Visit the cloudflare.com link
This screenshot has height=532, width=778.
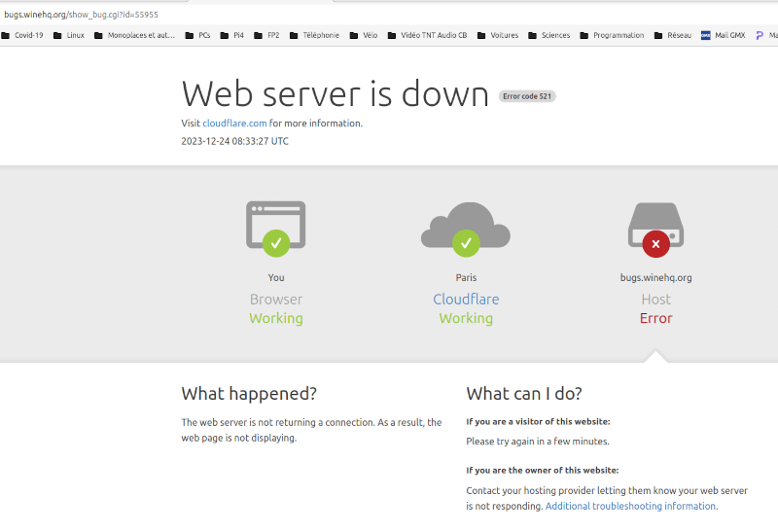(234, 124)
